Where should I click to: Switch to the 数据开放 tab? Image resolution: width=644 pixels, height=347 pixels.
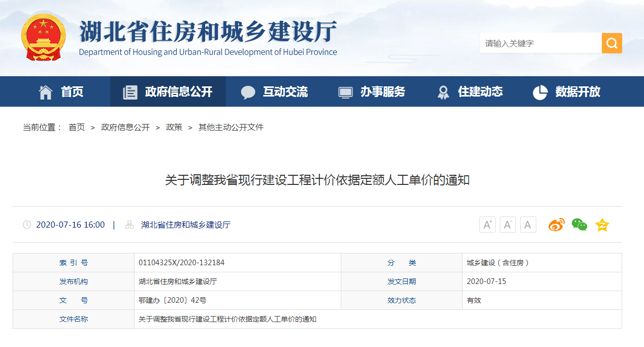(x=565, y=91)
